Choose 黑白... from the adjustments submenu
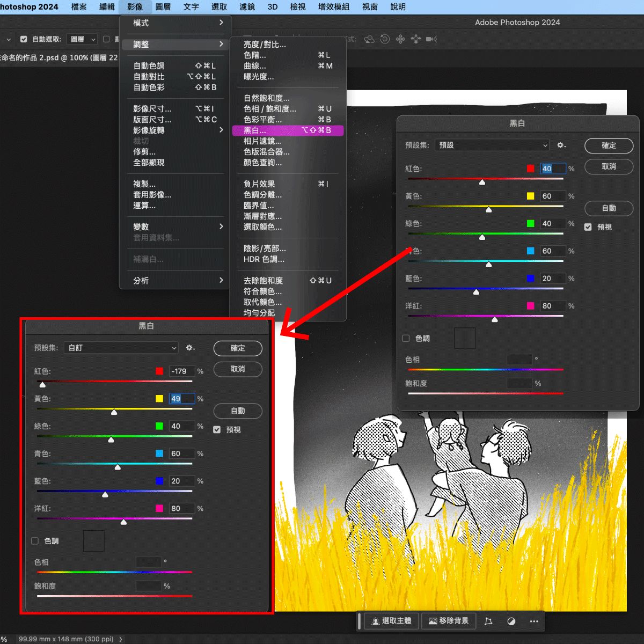This screenshot has width=644, height=644. (288, 130)
